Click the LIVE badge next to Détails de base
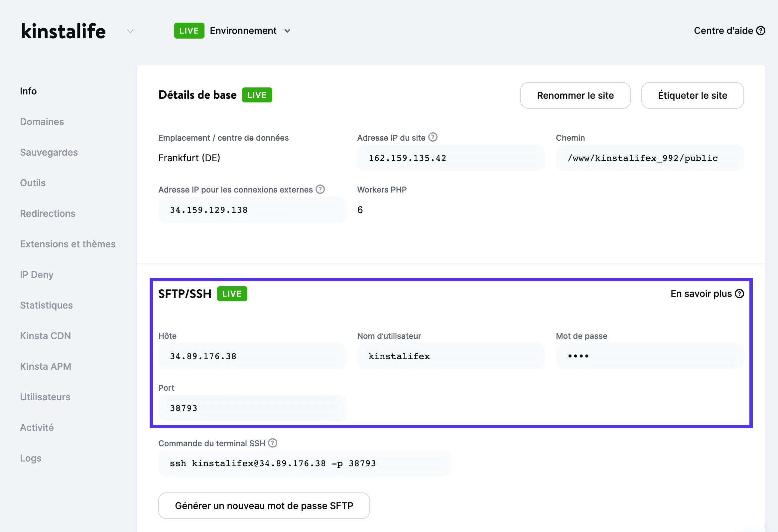Image resolution: width=778 pixels, height=532 pixels. tap(257, 95)
